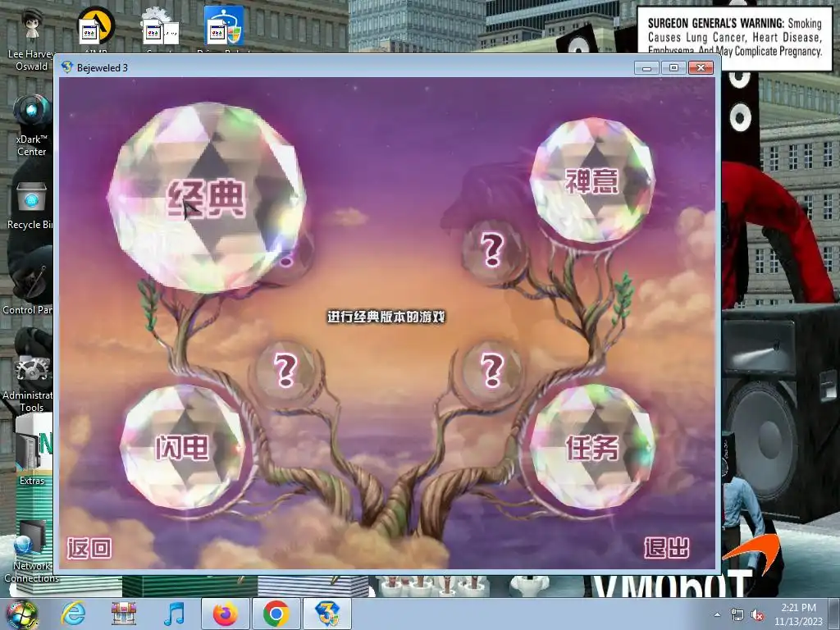Open the music note taskbar icon
840x630 pixels.
tap(175, 614)
